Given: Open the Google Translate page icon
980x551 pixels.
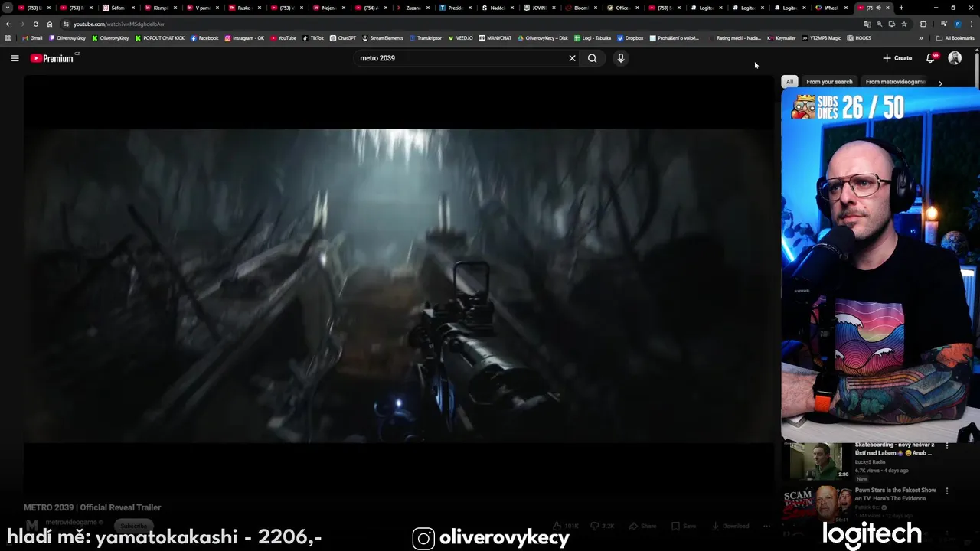Looking at the screenshot, I should [867, 24].
